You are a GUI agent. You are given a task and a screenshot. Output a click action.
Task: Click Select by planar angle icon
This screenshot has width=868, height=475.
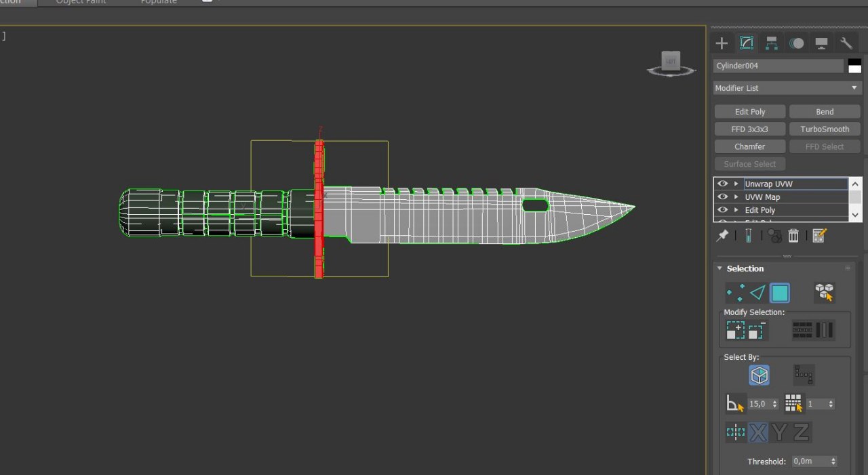click(x=736, y=404)
